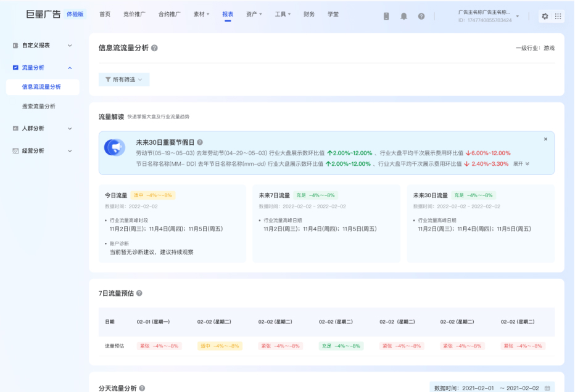Open 竞价推广 in top navigation
This screenshot has height=392, width=575.
134,14
